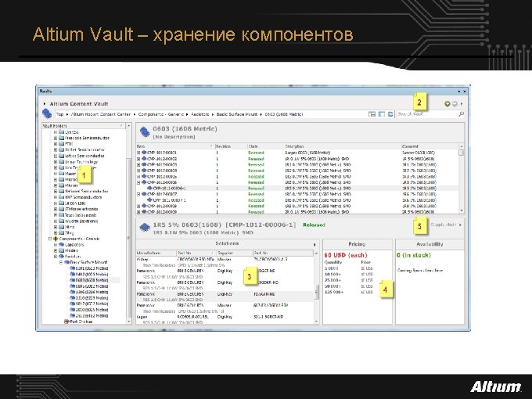
Task: Toggle the first panel layout view icon
Action: (x=372, y=114)
